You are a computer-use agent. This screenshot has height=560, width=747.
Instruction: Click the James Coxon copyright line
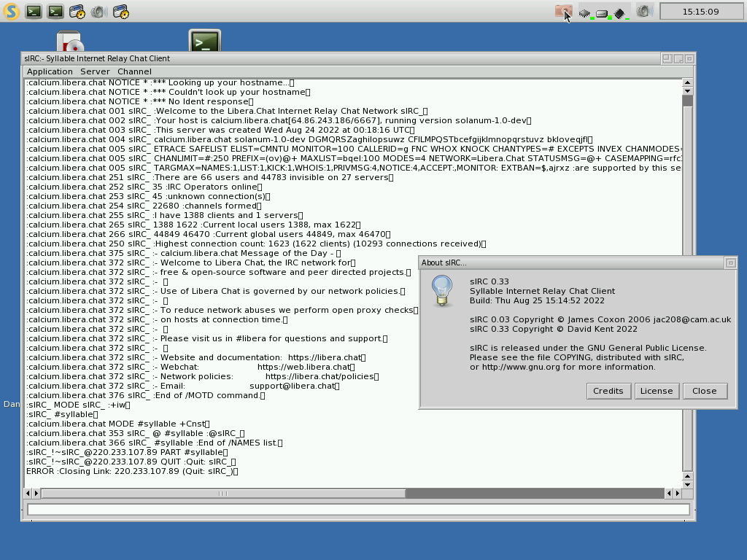[x=600, y=319]
